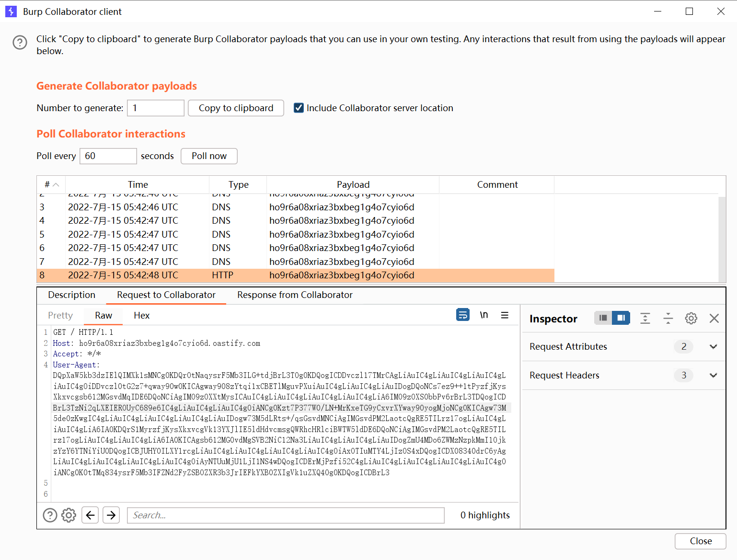Open search help icon at bottom

tap(50, 515)
